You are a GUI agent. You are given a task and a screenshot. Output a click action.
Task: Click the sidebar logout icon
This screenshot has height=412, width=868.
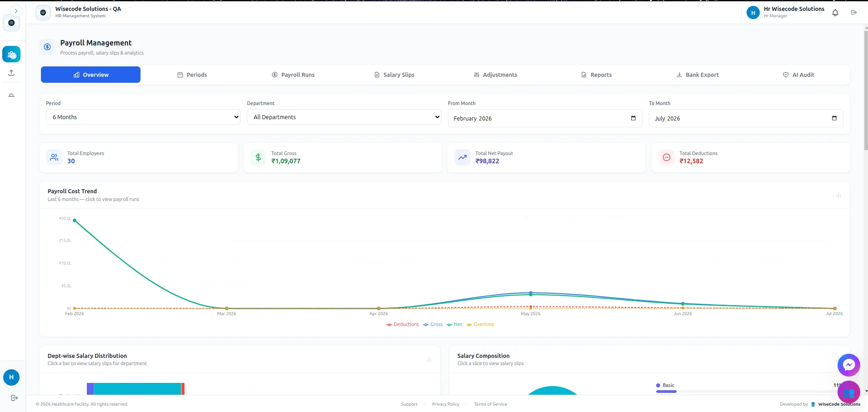[x=14, y=398]
